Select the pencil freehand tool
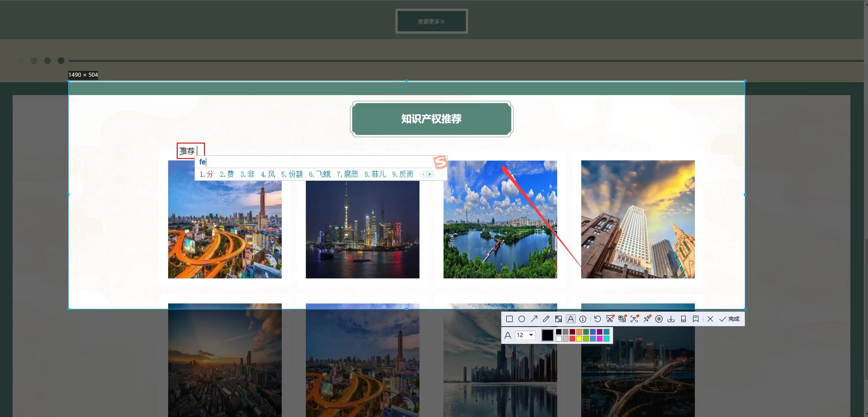The width and height of the screenshot is (868, 417). click(546, 319)
